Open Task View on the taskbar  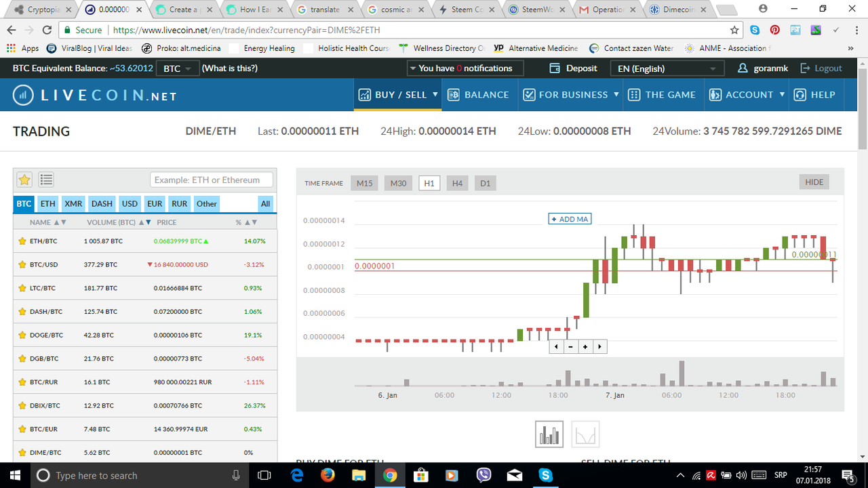click(x=264, y=475)
